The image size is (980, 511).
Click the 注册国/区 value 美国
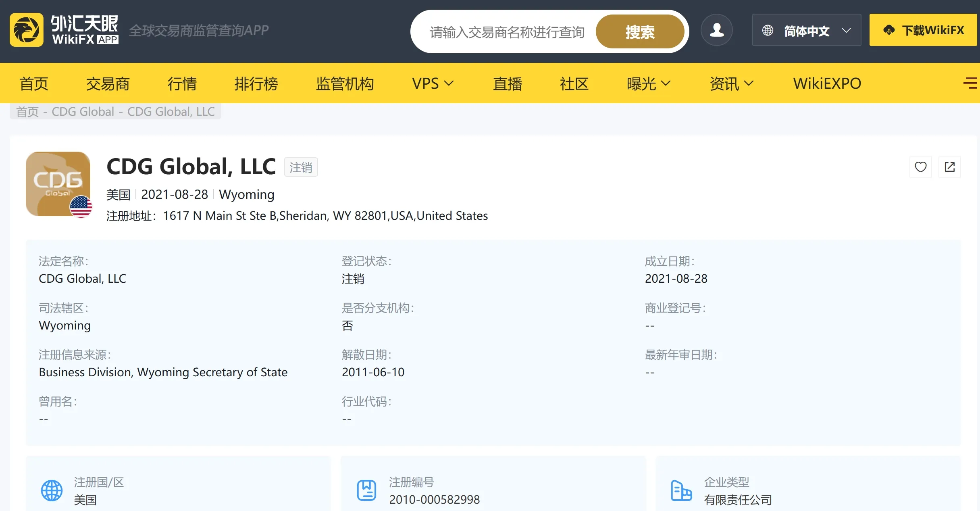[x=85, y=500]
